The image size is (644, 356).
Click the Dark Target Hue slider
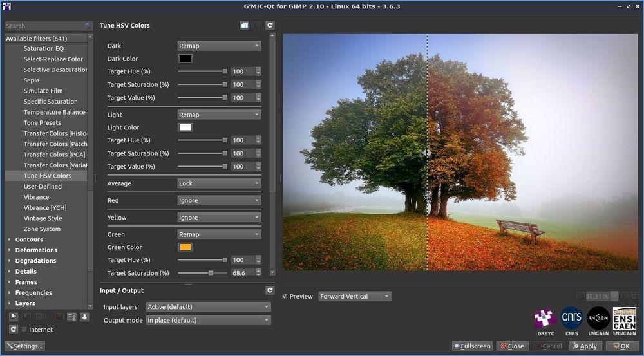[202, 71]
